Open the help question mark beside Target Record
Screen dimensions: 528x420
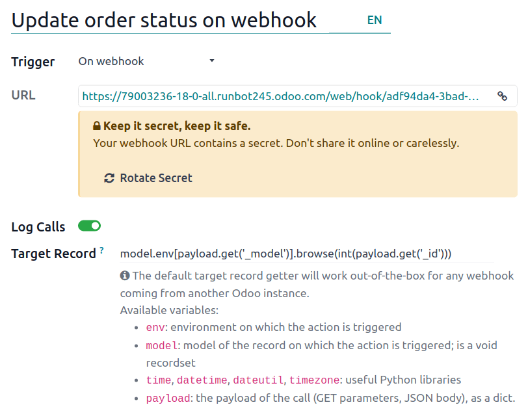click(102, 250)
